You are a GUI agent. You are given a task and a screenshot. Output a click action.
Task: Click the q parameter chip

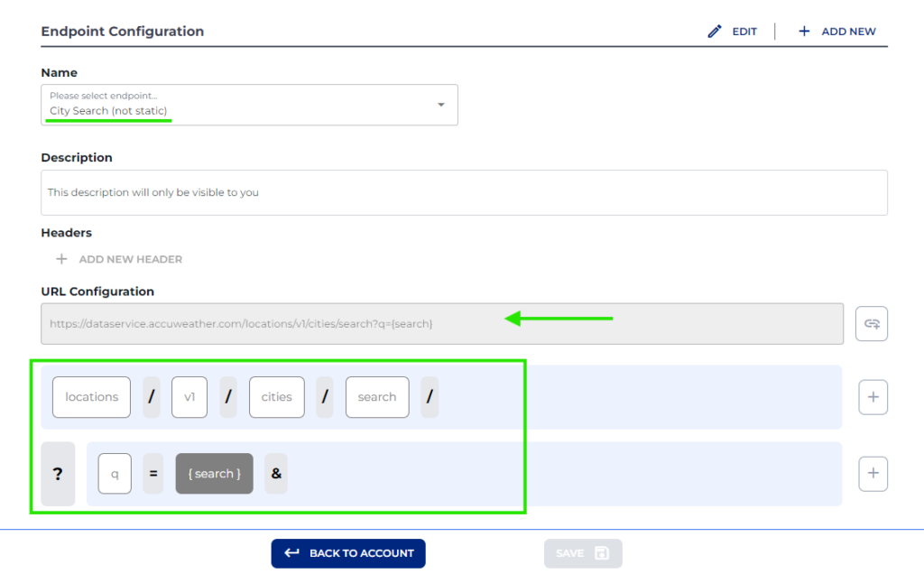115,473
